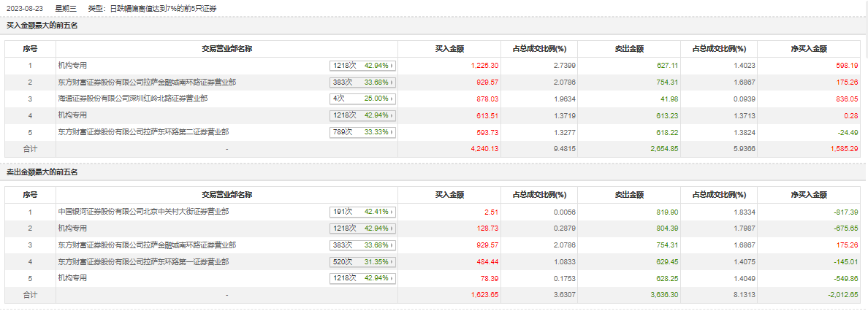Click 卖出金额最大的前五名 section heading
The image size is (868, 311).
click(42, 172)
